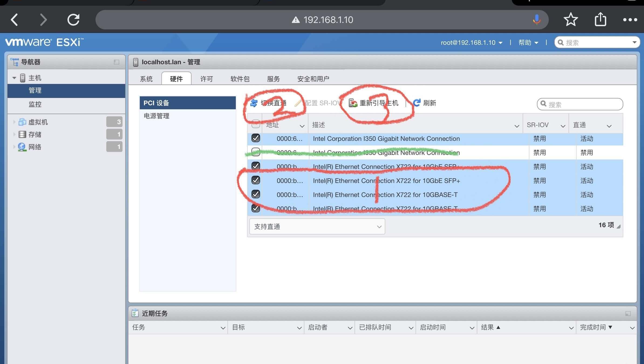
Task: Open the header search dropdown arrow
Action: coord(634,42)
